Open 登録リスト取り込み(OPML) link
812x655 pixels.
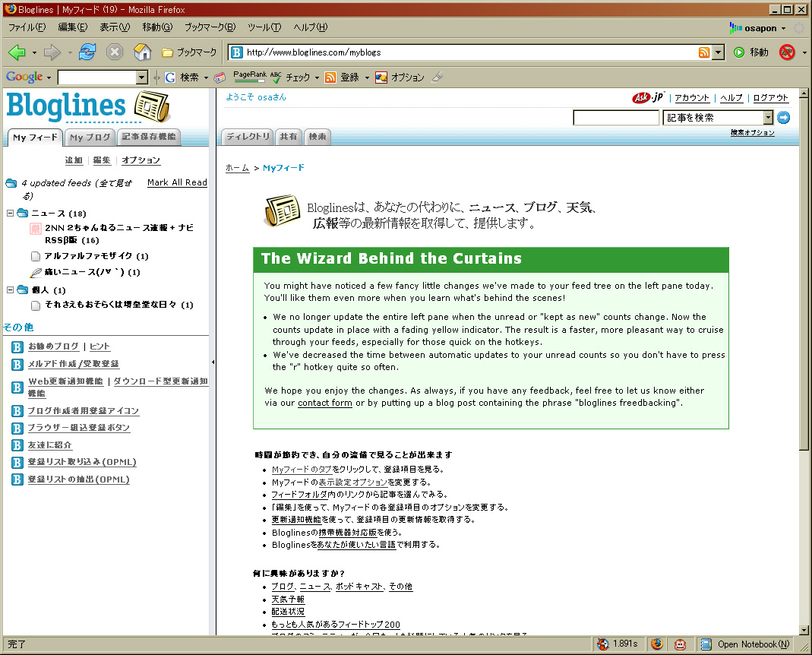pyautogui.click(x=82, y=462)
